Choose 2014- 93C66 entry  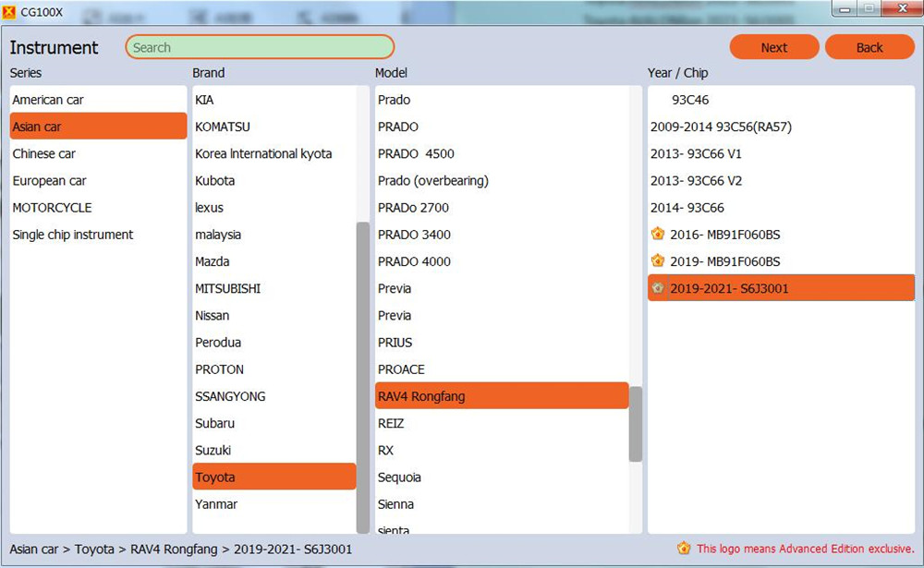781,208
